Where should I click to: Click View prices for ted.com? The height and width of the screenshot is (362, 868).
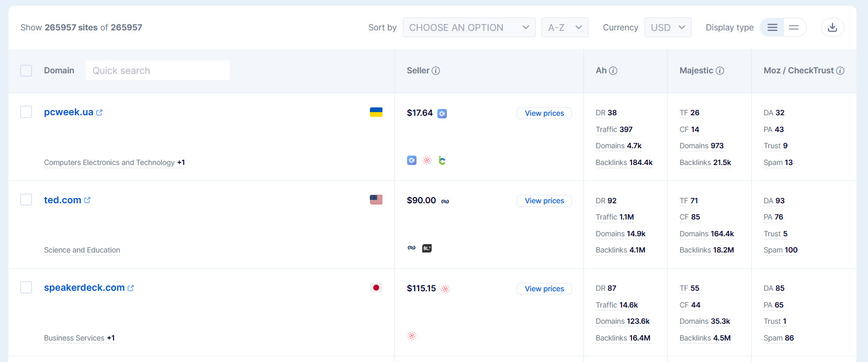[x=544, y=201]
